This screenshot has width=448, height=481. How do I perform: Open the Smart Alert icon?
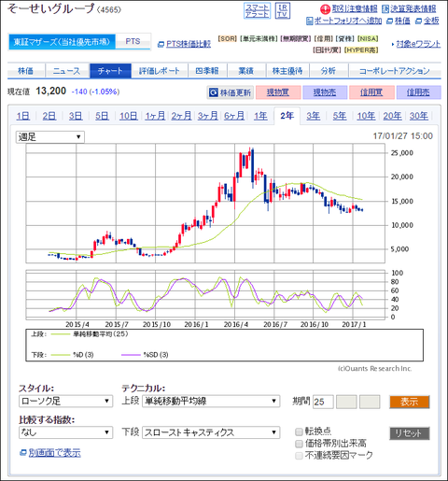point(257,11)
